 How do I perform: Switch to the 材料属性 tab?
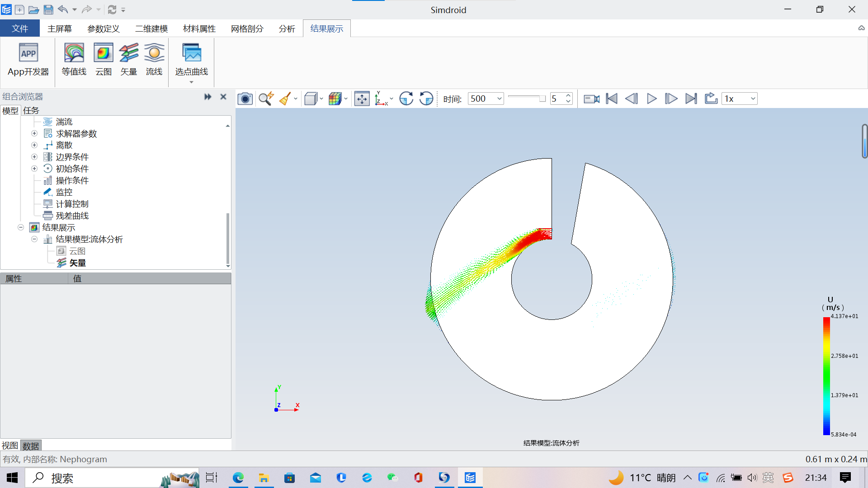pyautogui.click(x=199, y=28)
